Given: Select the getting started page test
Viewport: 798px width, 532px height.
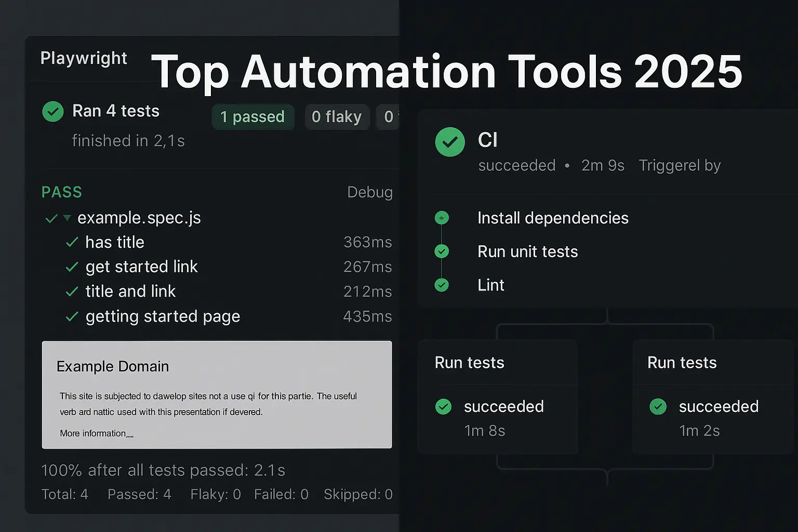Looking at the screenshot, I should pyautogui.click(x=163, y=316).
